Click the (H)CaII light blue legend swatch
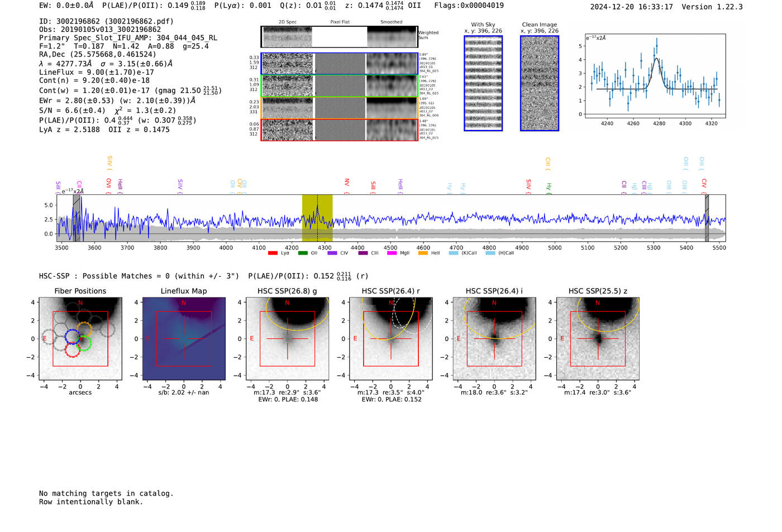Viewport: 782px width, 532px height. click(x=490, y=253)
